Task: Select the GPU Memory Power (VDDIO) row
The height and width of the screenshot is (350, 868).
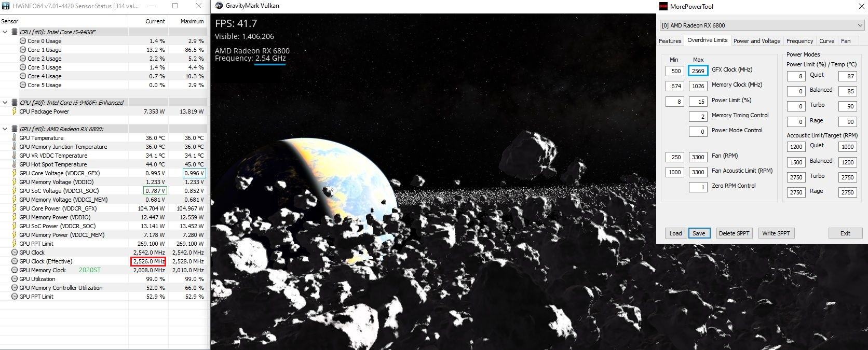Action: pyautogui.click(x=104, y=217)
